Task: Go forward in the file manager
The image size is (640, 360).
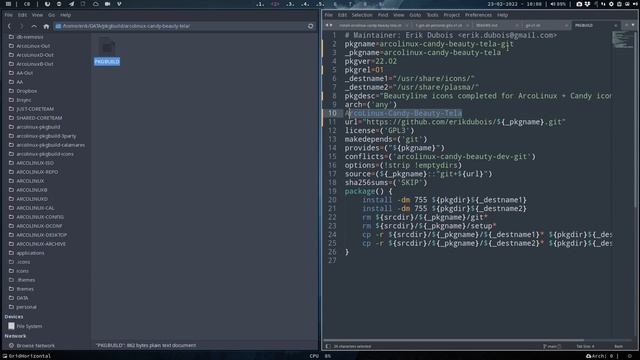Action: [21, 26]
